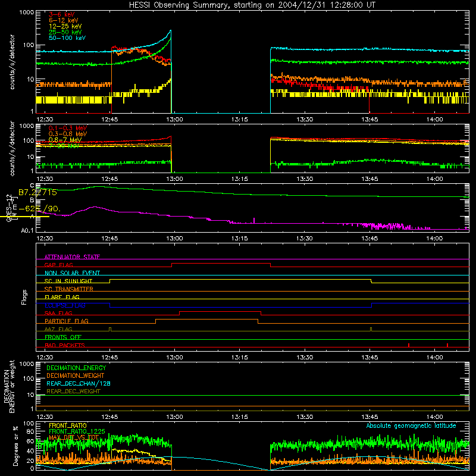Select the green FRONT_RATIO_1225 legend label

point(77,431)
